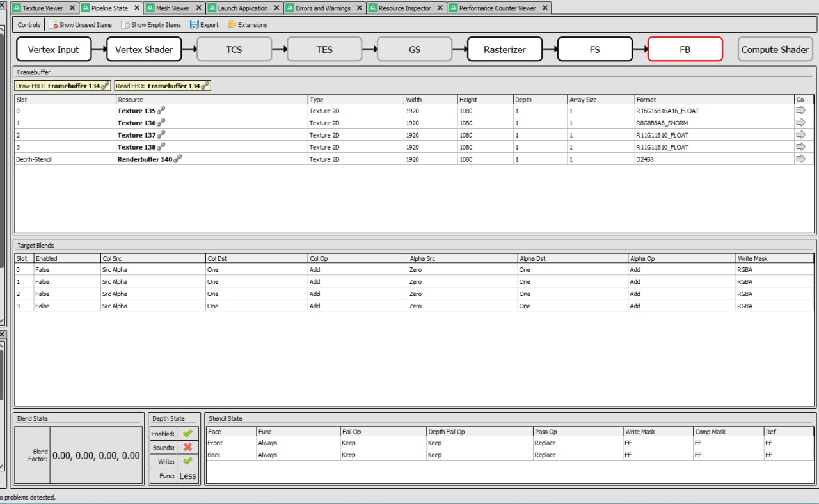The width and height of the screenshot is (819, 504).
Task: Select the Rasterizer pipeline stage
Action: coord(505,49)
